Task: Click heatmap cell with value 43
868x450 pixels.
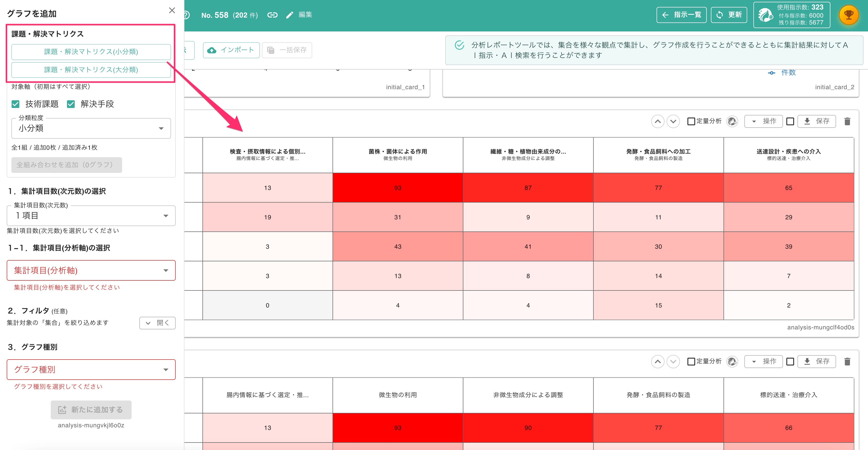Action: pyautogui.click(x=398, y=246)
